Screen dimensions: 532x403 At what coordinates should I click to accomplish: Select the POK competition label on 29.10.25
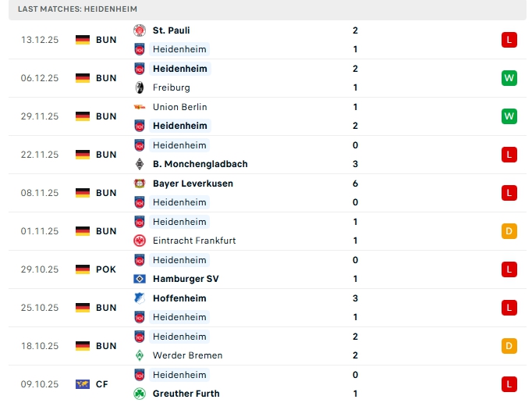(106, 269)
